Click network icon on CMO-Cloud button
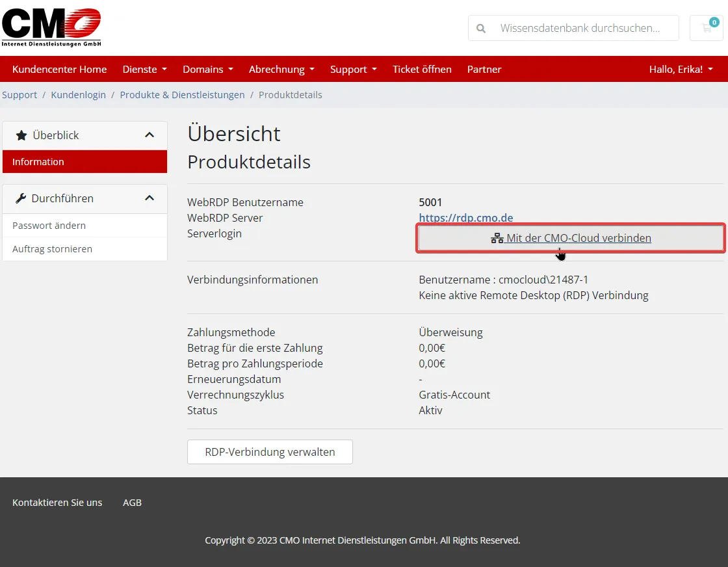The height and width of the screenshot is (567, 728). pyautogui.click(x=497, y=238)
